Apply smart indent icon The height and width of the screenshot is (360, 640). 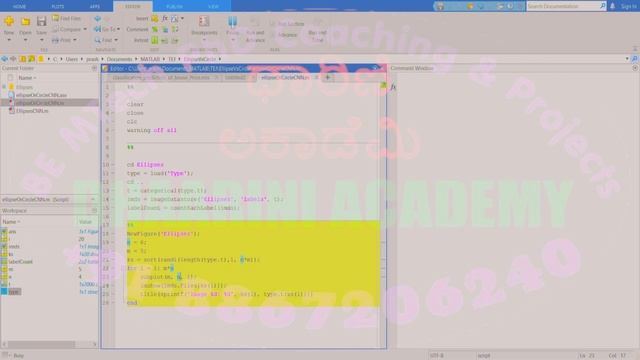tap(155, 40)
